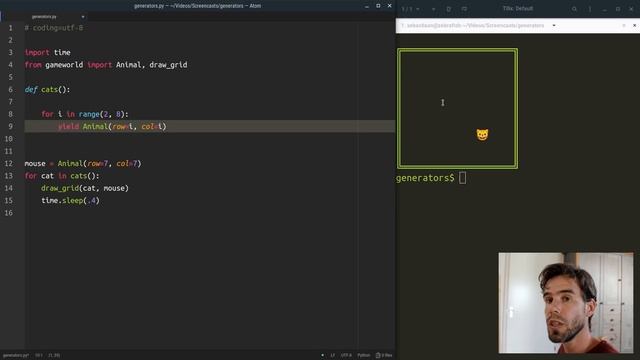Click the 'time.sleep(.4)' line

click(x=70, y=200)
